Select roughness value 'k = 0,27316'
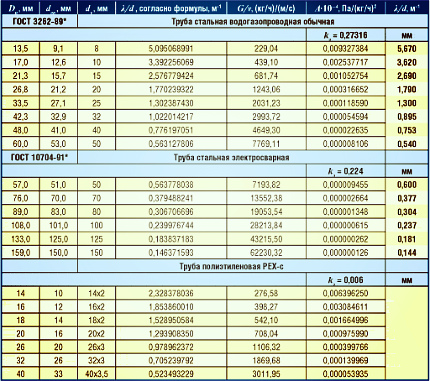This screenshot has height=381, width=430. 346,35
